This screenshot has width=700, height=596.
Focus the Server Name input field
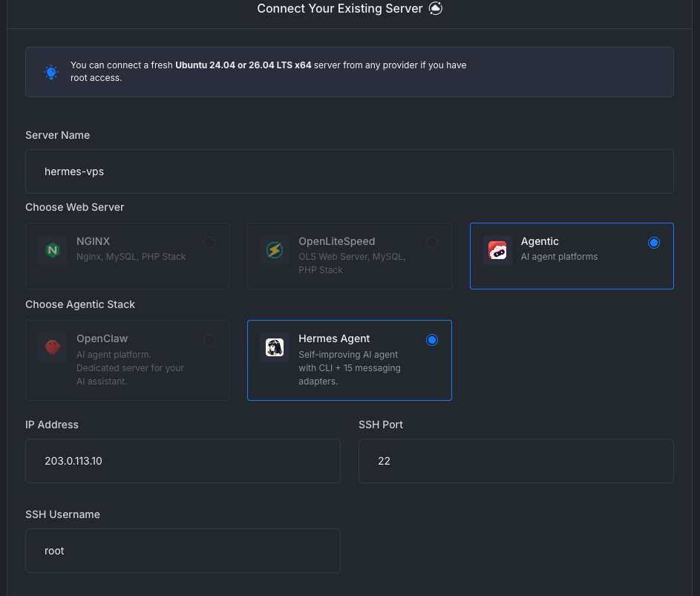pos(349,171)
